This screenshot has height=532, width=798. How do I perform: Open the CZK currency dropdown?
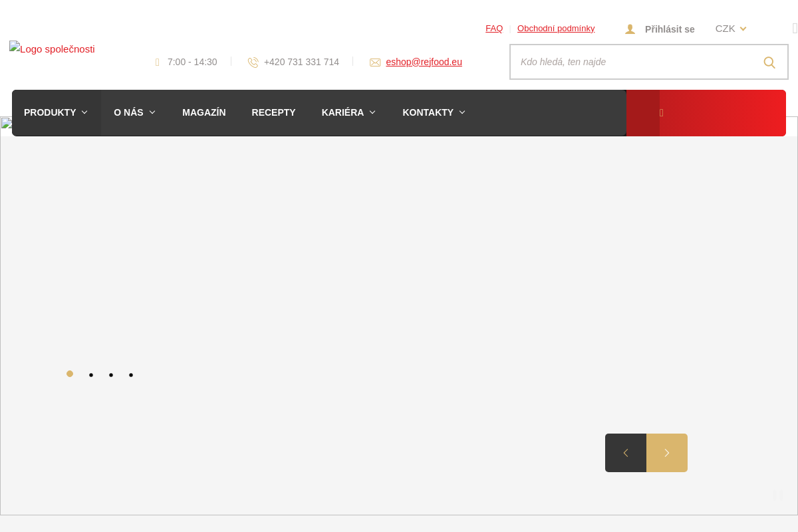pos(730,29)
